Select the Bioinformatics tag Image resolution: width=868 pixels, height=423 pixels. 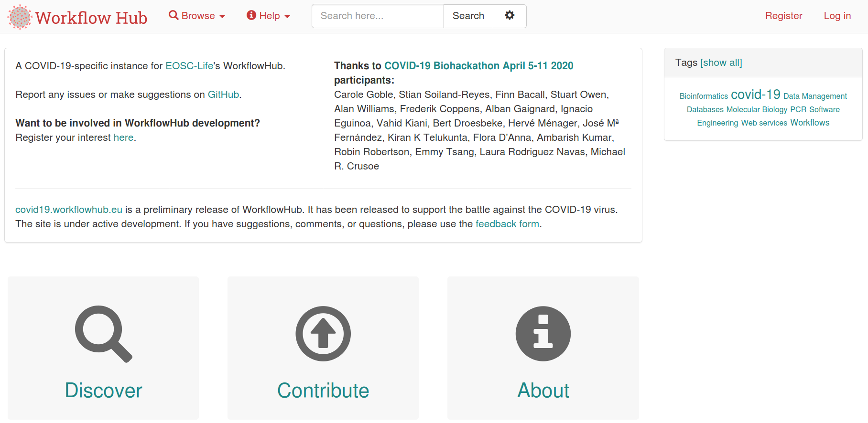(704, 96)
